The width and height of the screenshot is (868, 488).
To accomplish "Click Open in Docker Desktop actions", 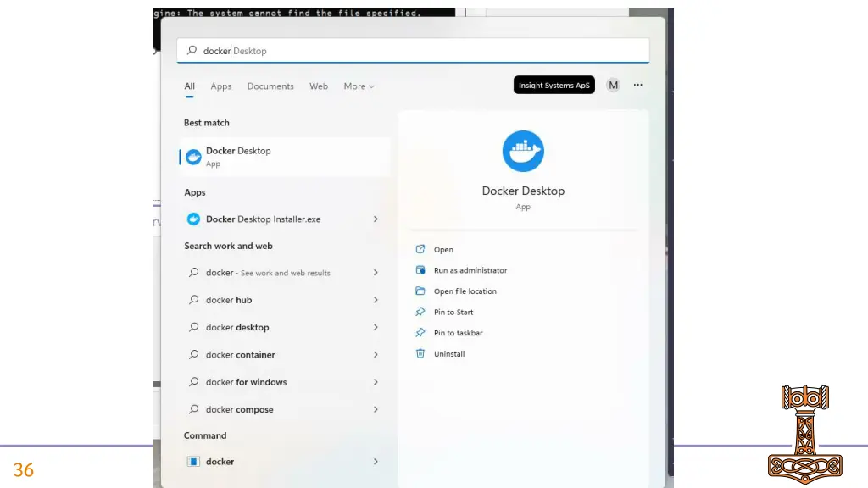I will click(x=443, y=250).
